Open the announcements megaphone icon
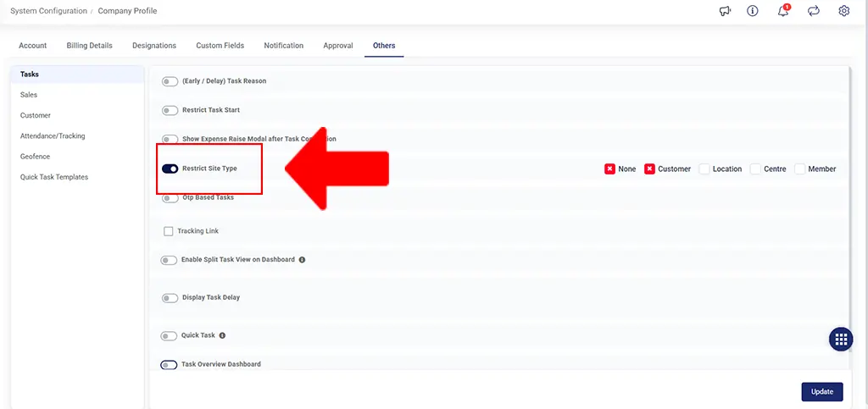Screen dimensions: 868x409 pos(725,11)
